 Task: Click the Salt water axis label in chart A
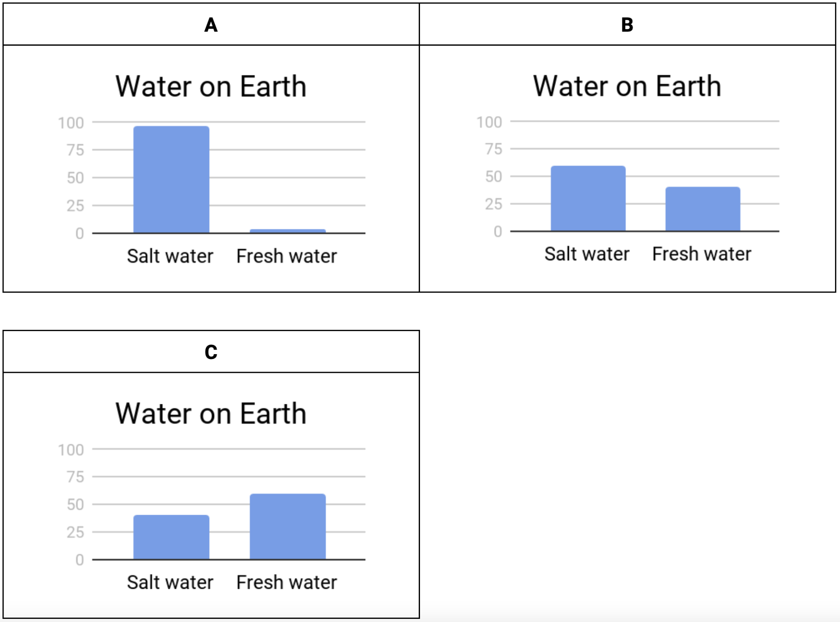coord(170,256)
